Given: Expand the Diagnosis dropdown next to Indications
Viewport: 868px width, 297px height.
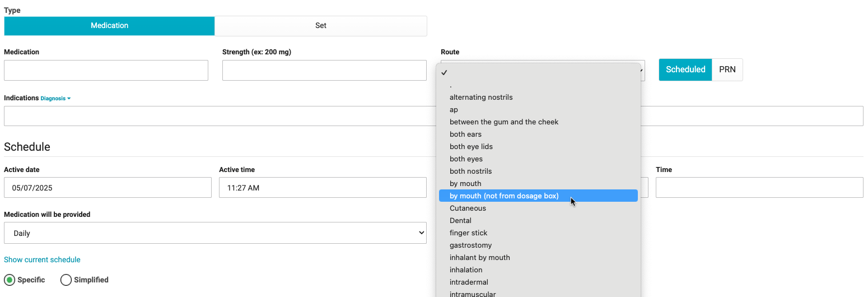Looking at the screenshot, I should (55, 99).
